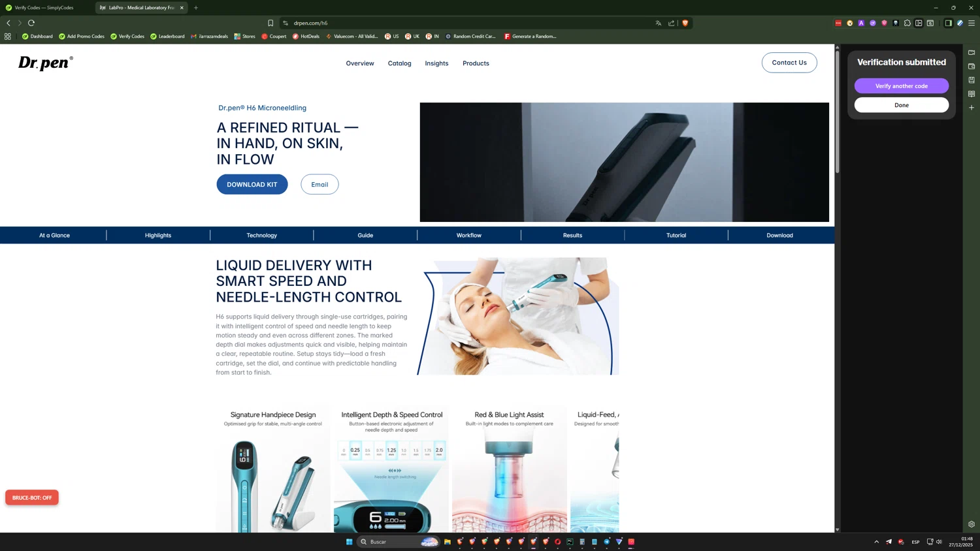The height and width of the screenshot is (551, 980).
Task: Switch to Verify Codes SimplyCodes tab
Action: pyautogui.click(x=44, y=8)
